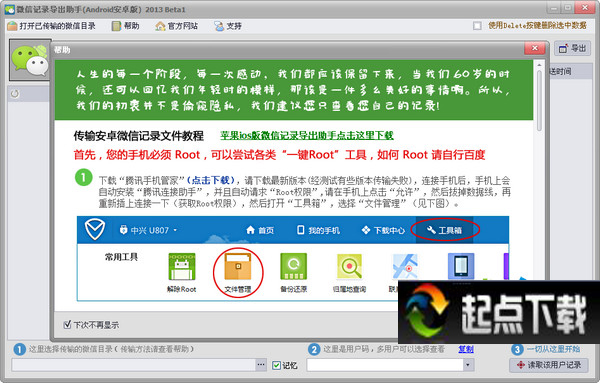
Task: Click the 读取该用户记录 button
Action: click(549, 365)
